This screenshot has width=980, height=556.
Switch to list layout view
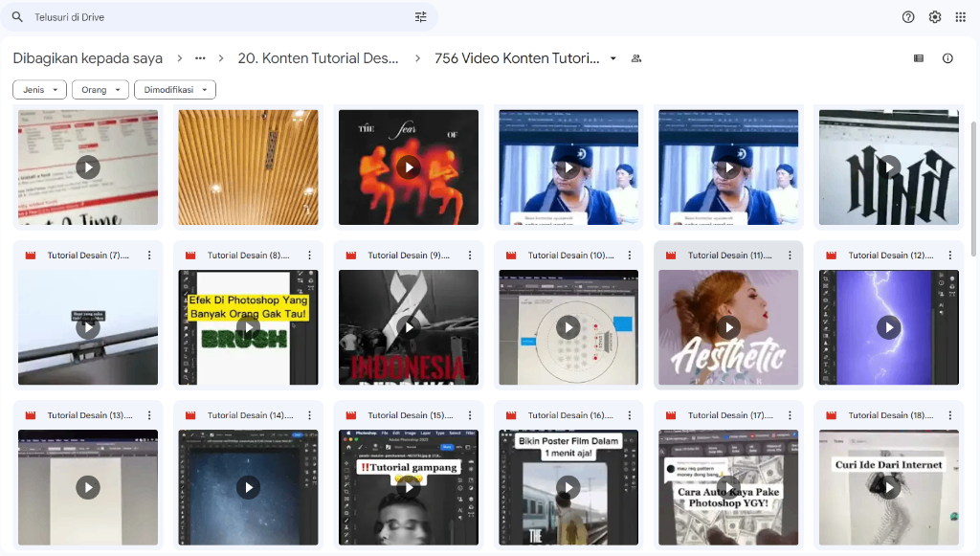919,58
